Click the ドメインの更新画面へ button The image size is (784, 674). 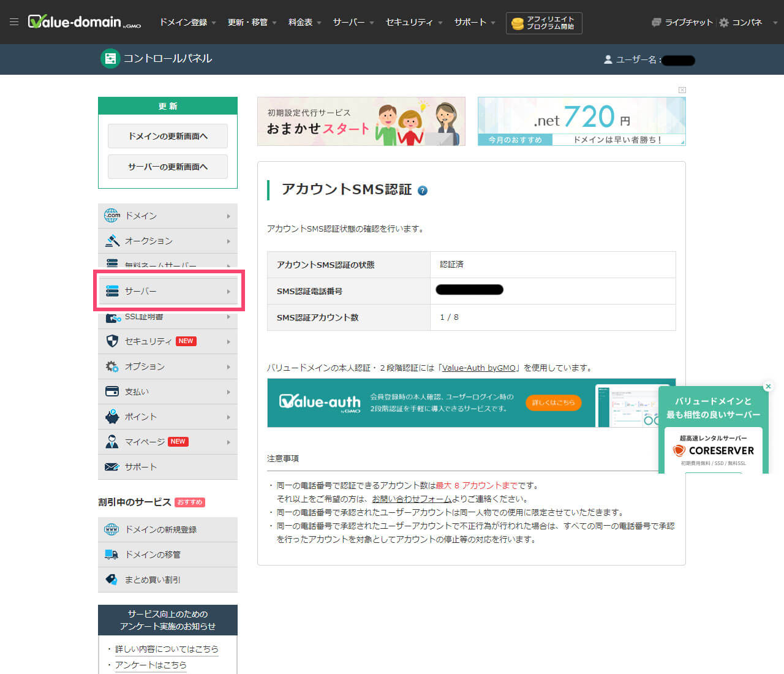coord(168,136)
